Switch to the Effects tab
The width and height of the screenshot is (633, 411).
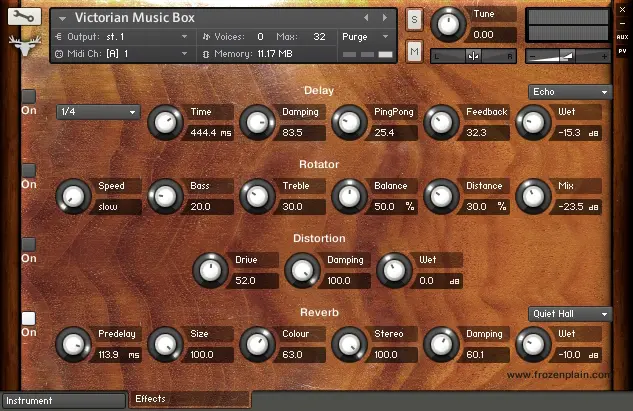click(x=190, y=399)
